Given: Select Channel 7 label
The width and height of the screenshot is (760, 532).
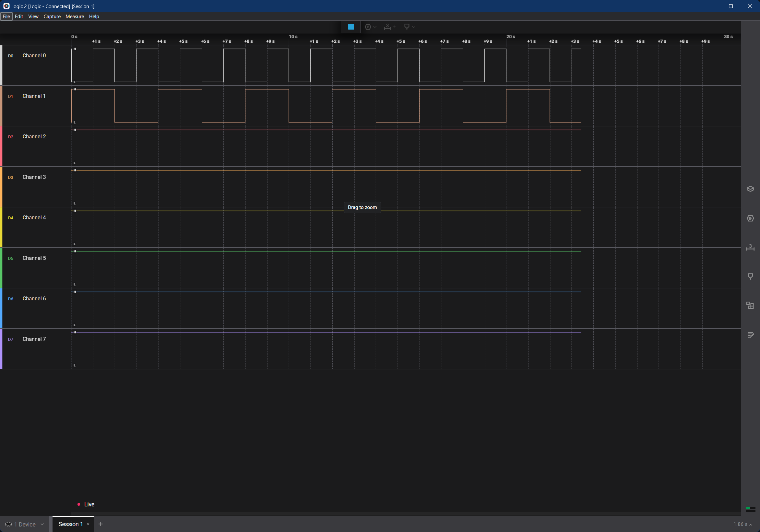Looking at the screenshot, I should [x=34, y=339].
